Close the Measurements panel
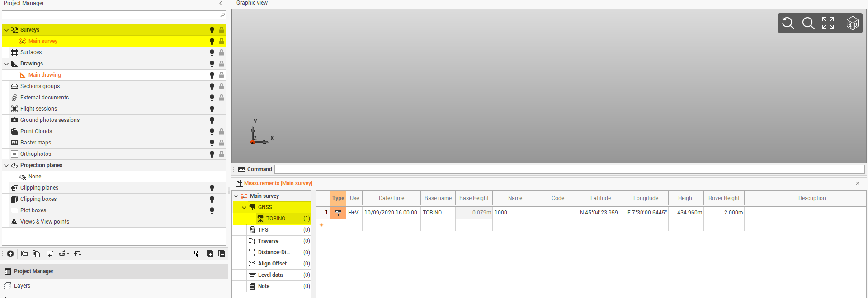 point(857,183)
